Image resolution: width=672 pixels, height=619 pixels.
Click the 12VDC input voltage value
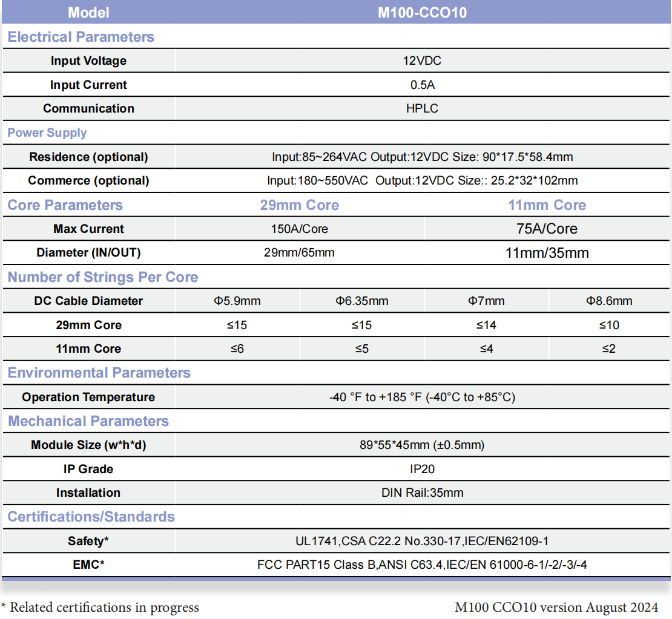point(422,61)
